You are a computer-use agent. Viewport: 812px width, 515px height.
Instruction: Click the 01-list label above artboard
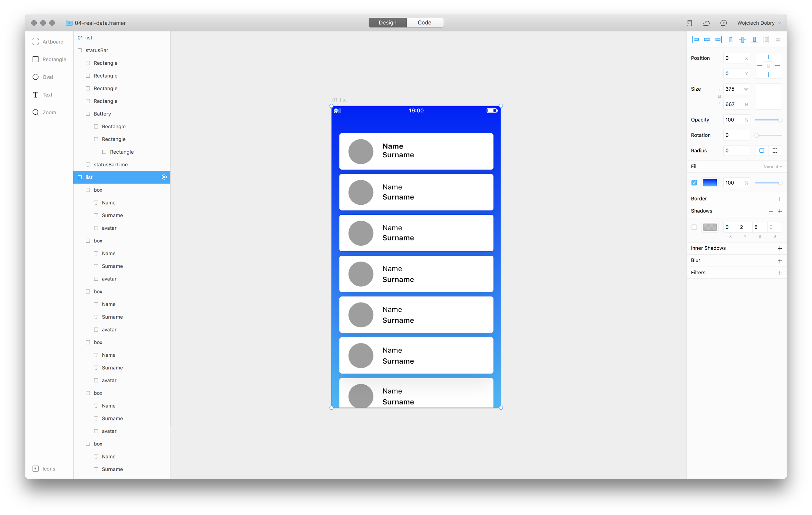point(339,100)
